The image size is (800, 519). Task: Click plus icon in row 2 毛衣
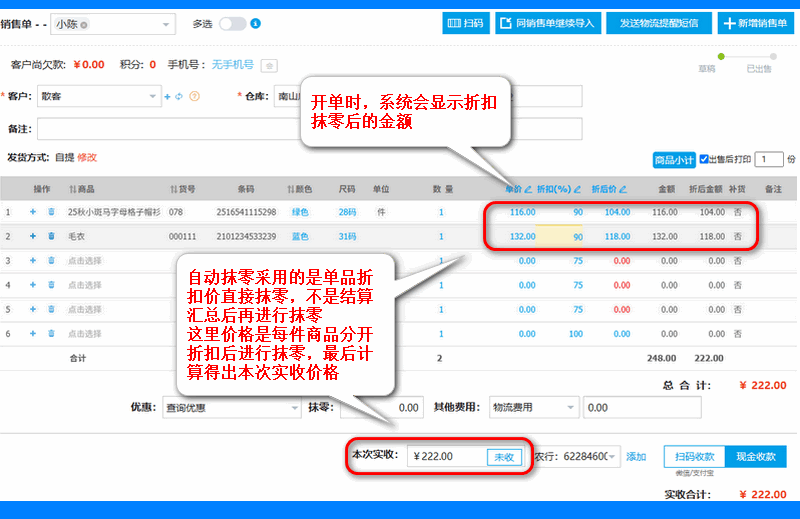[x=33, y=236]
